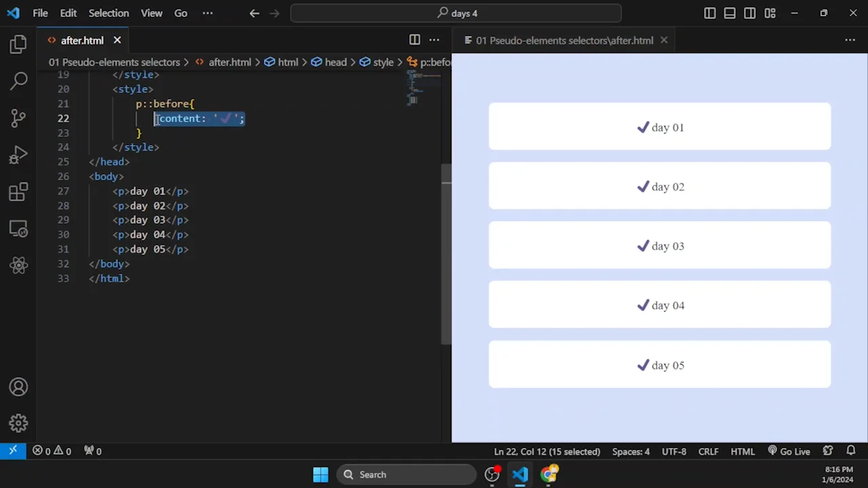Click the ports forwarded indicator showing 0
This screenshot has height=488, width=868.
93,451
